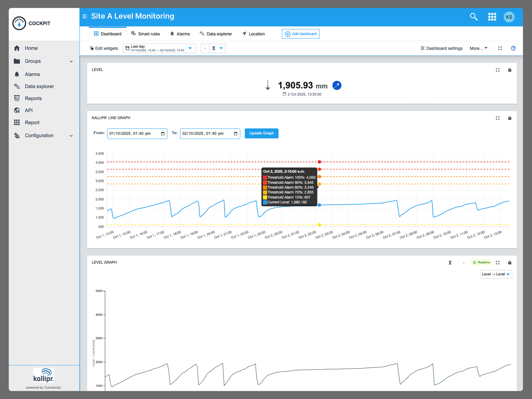The height and width of the screenshot is (399, 532).
Task: Open the search magnifier icon
Action: pos(473,17)
